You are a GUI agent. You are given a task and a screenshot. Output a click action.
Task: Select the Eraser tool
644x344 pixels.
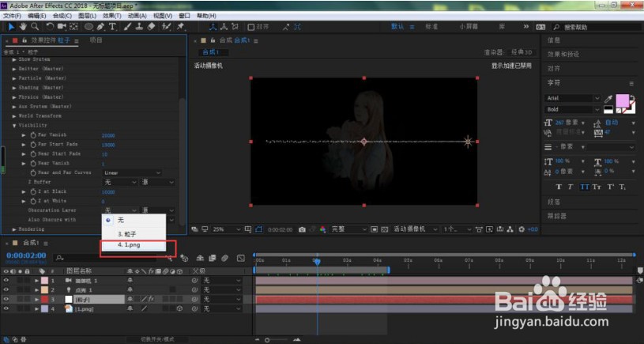click(151, 26)
